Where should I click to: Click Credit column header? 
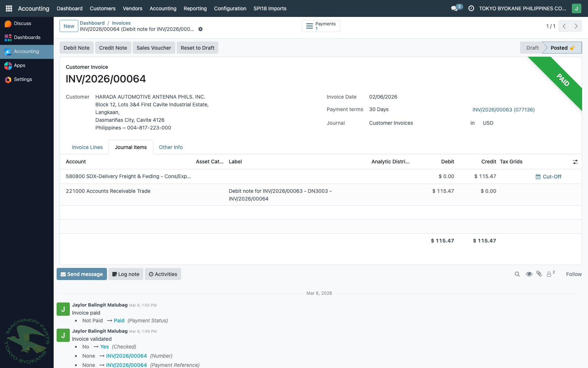(x=488, y=162)
